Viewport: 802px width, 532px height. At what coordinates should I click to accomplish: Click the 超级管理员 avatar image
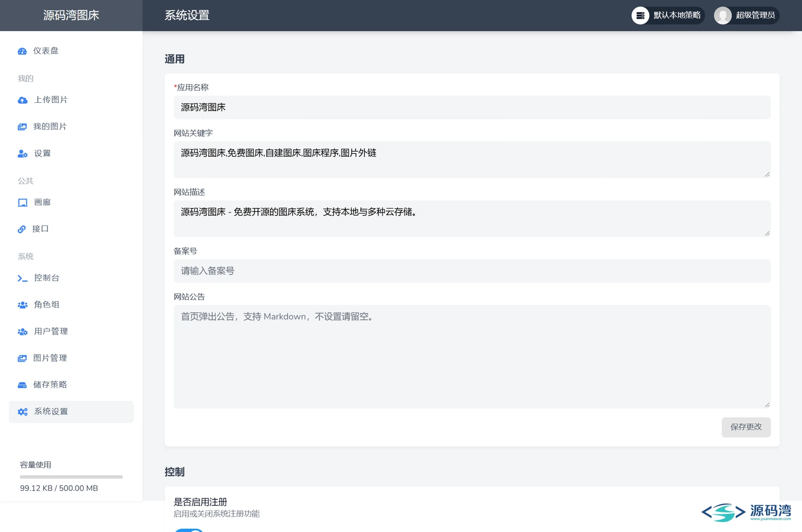click(723, 16)
